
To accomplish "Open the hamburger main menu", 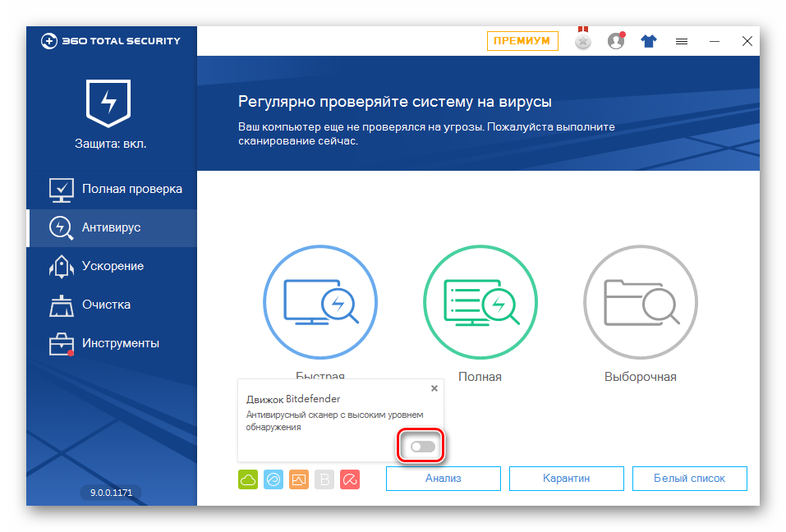I will point(682,41).
